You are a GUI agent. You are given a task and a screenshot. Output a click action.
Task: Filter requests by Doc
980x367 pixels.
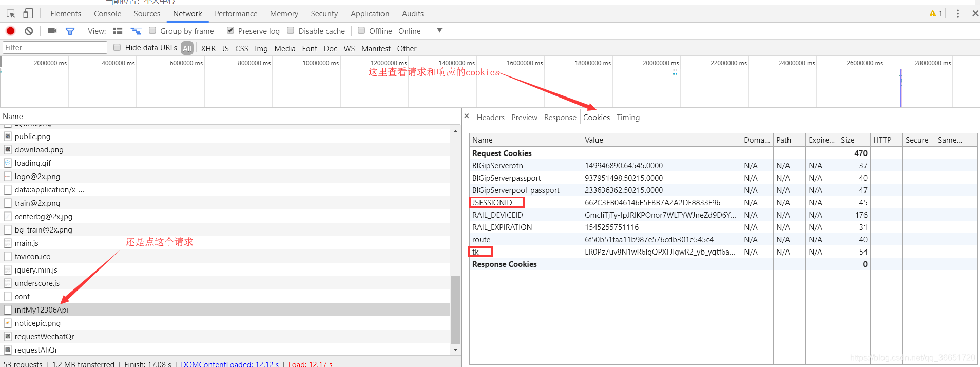pos(331,49)
